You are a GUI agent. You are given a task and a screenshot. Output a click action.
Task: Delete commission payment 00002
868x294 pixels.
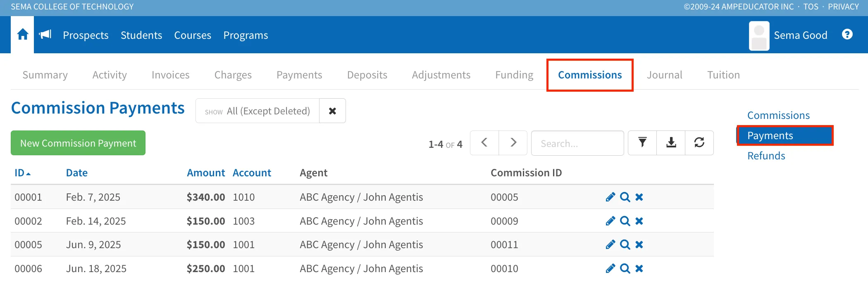coord(639,221)
